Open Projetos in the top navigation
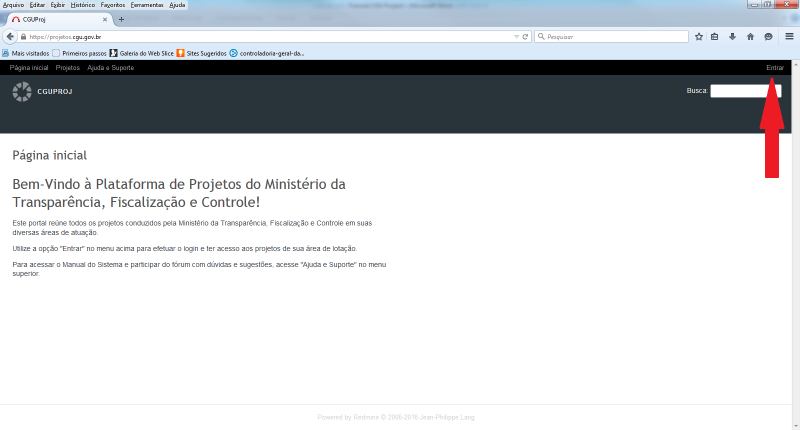The height and width of the screenshot is (430, 800). click(x=68, y=68)
